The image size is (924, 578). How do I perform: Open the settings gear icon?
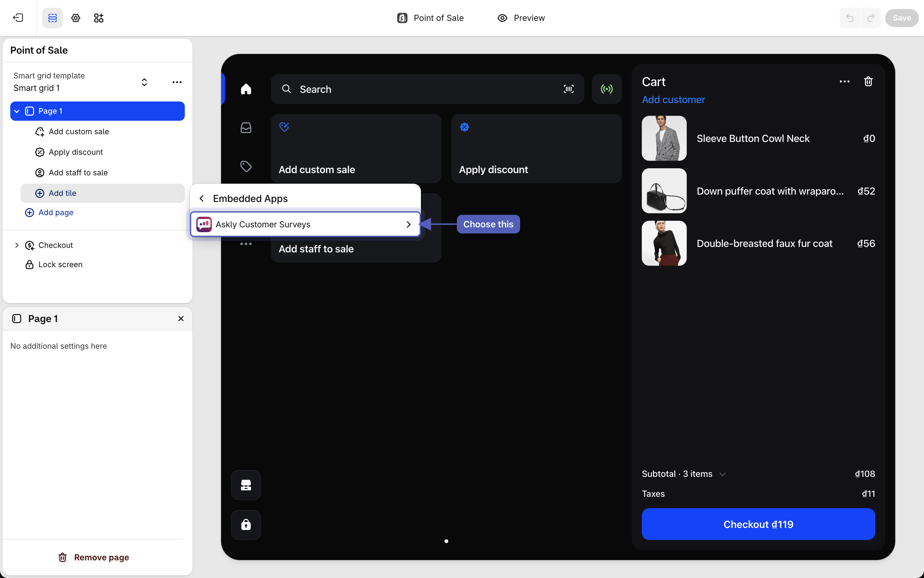[x=76, y=18]
